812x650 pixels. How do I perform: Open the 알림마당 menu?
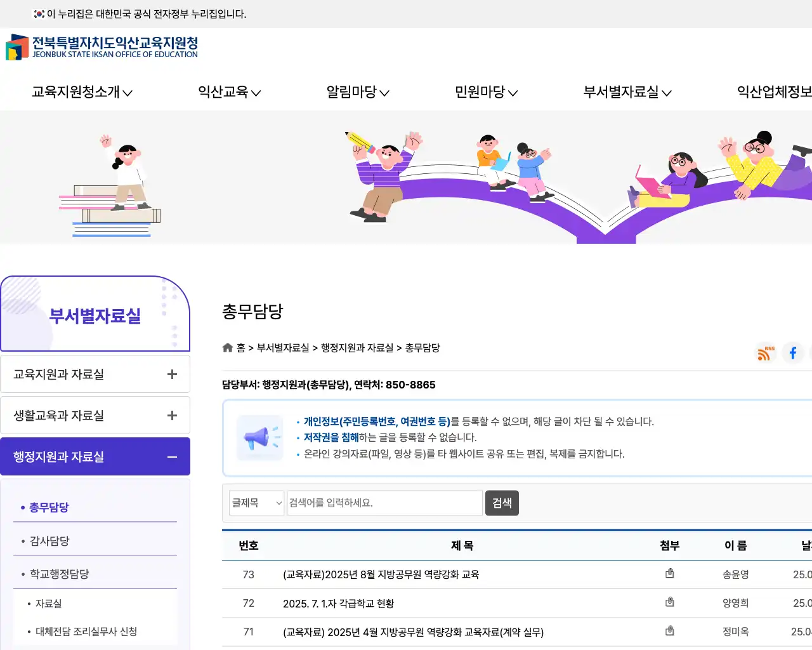click(357, 92)
